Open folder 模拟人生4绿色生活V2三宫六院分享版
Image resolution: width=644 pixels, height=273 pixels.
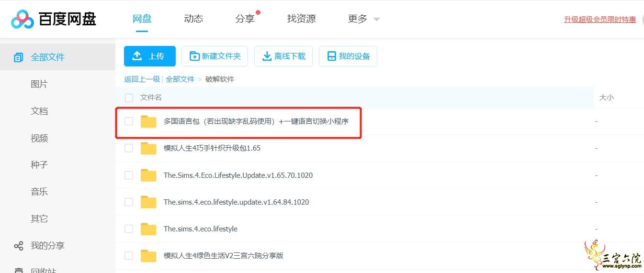(224, 256)
